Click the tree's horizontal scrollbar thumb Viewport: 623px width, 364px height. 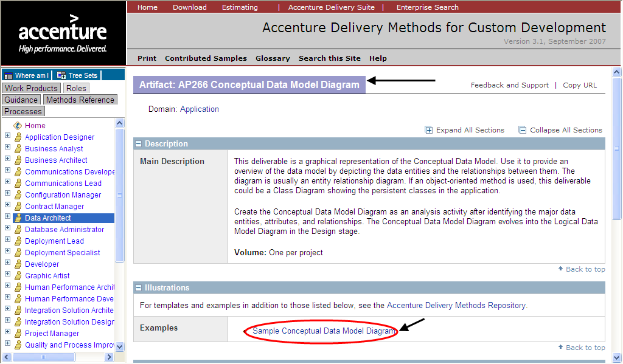tap(44, 357)
